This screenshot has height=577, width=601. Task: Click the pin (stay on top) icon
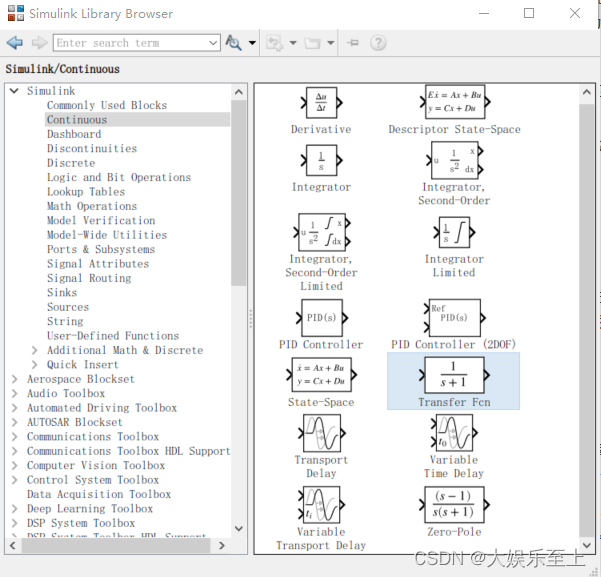[x=353, y=43]
